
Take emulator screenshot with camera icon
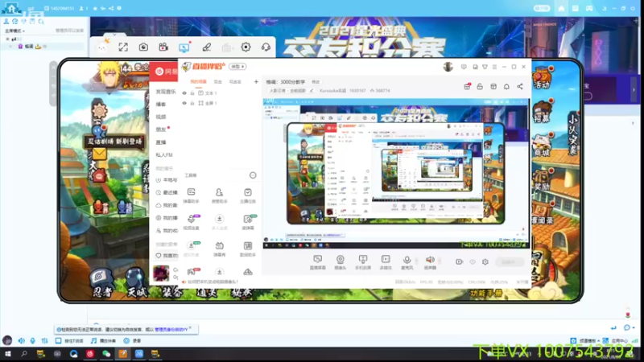click(143, 47)
